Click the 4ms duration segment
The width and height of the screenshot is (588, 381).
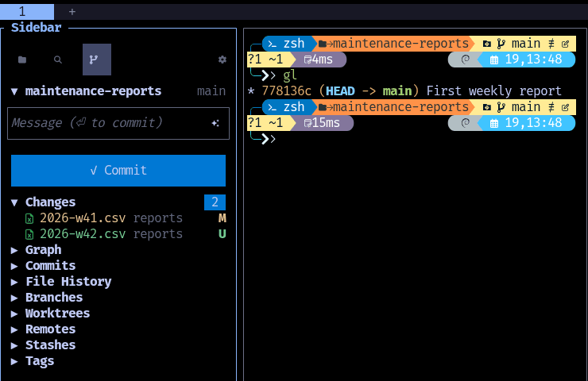pos(318,60)
